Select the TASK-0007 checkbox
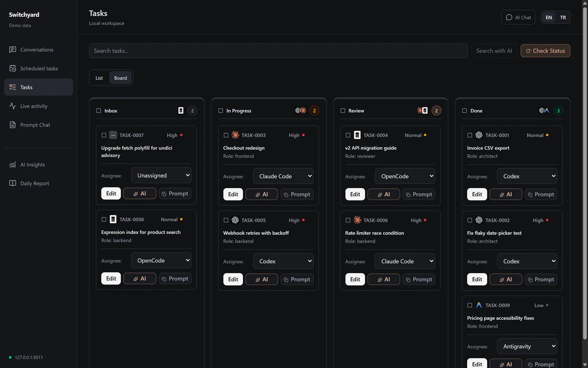588x368 pixels. 104,135
